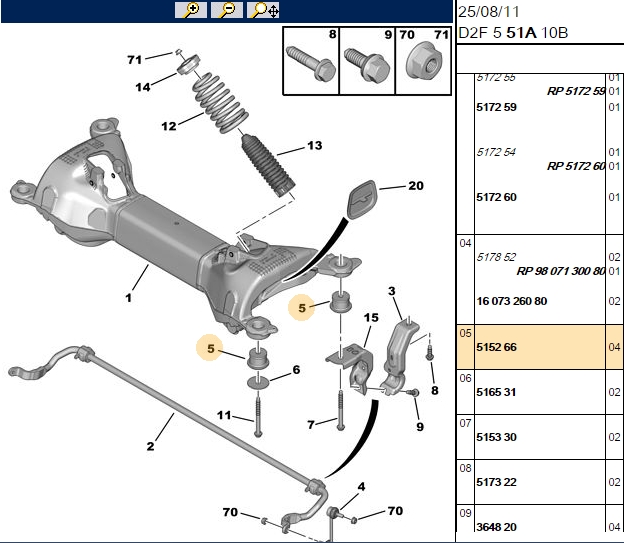Select italic part number 5172 54
Screen dimensions: 624x543
pos(496,152)
